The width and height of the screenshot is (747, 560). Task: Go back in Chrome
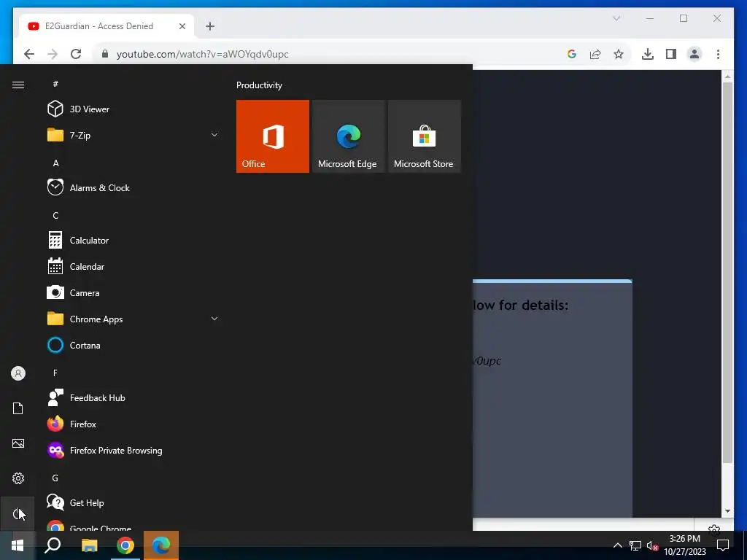click(x=29, y=54)
